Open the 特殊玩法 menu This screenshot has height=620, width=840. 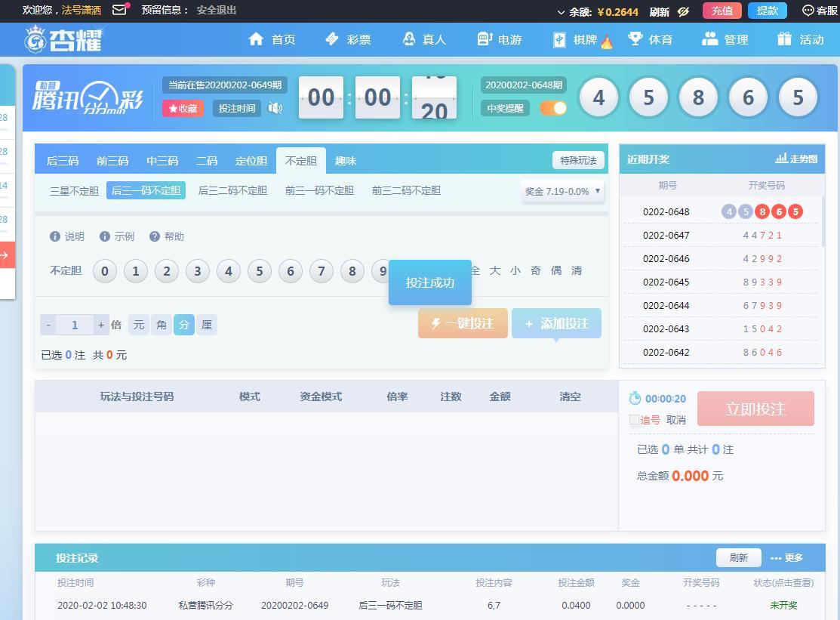tap(578, 160)
